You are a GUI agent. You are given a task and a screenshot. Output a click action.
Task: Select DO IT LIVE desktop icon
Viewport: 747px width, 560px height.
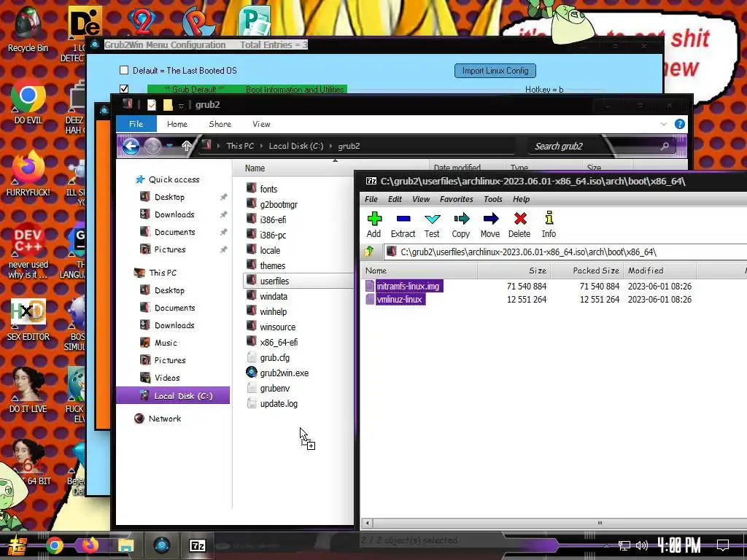28,391
